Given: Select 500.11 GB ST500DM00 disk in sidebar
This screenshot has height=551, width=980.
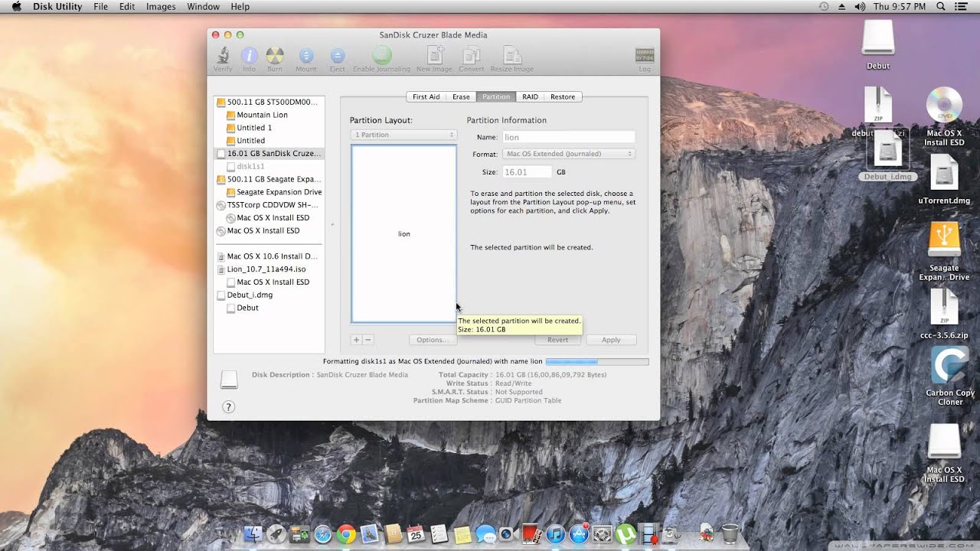Looking at the screenshot, I should [269, 102].
